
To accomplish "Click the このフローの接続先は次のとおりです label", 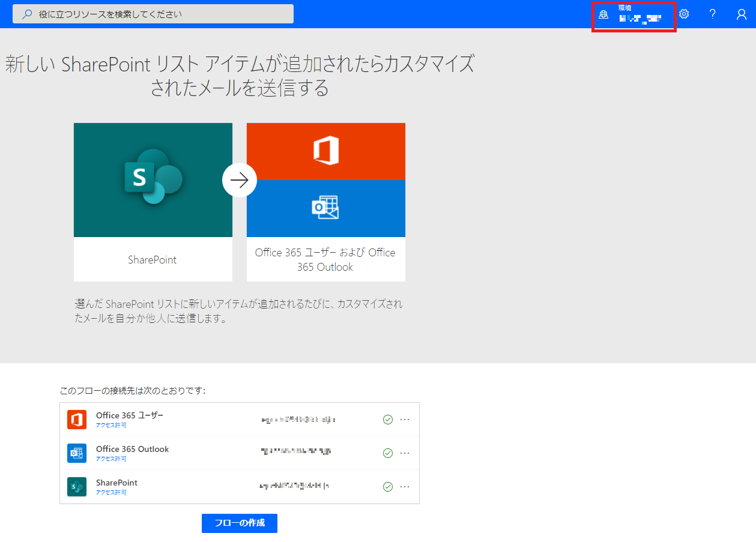I will [x=133, y=391].
